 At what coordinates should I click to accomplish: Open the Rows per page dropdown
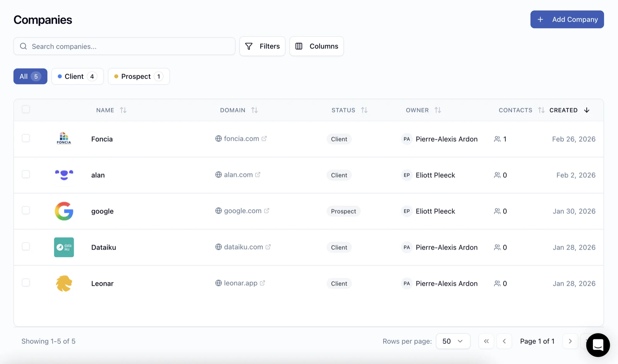coord(453,341)
